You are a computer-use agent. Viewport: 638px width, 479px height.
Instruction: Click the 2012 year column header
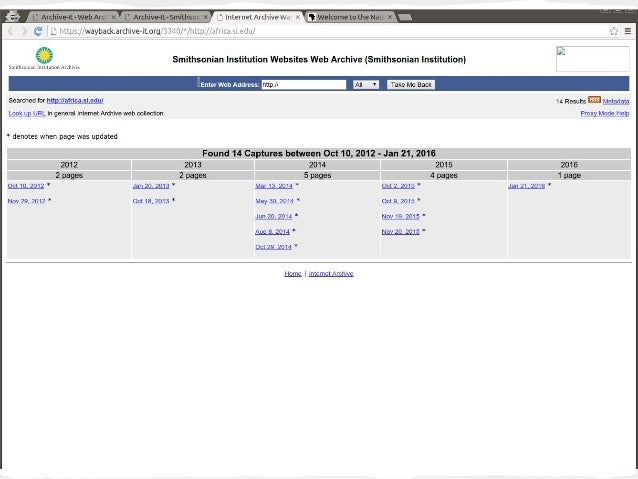coord(69,164)
